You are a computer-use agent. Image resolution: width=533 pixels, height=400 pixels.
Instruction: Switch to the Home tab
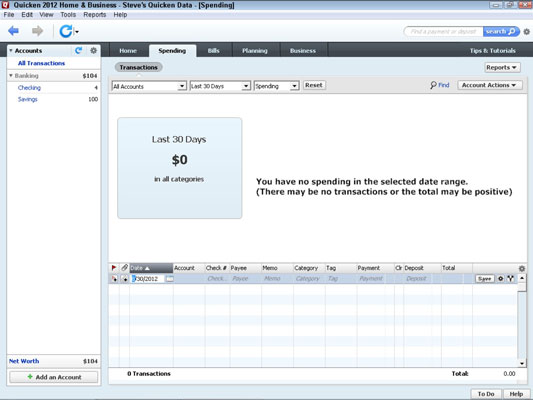pos(128,51)
